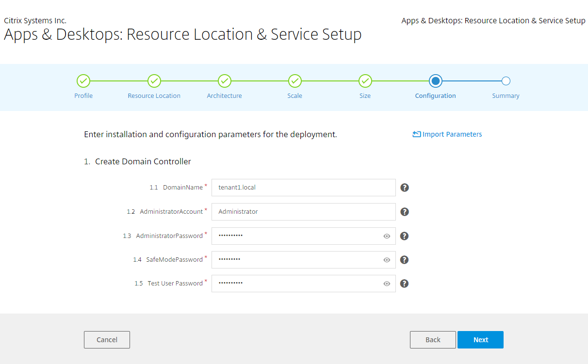Click into the DomainName input field

(303, 188)
